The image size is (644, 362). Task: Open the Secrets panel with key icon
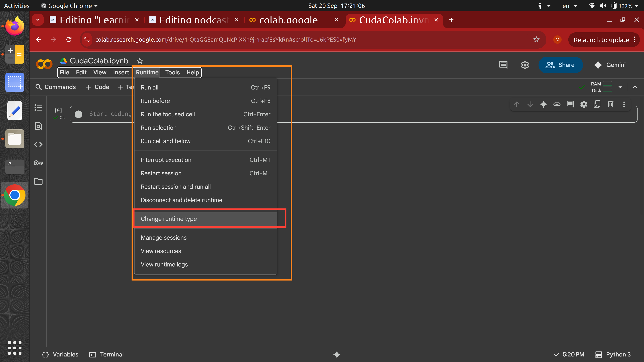[x=38, y=163]
